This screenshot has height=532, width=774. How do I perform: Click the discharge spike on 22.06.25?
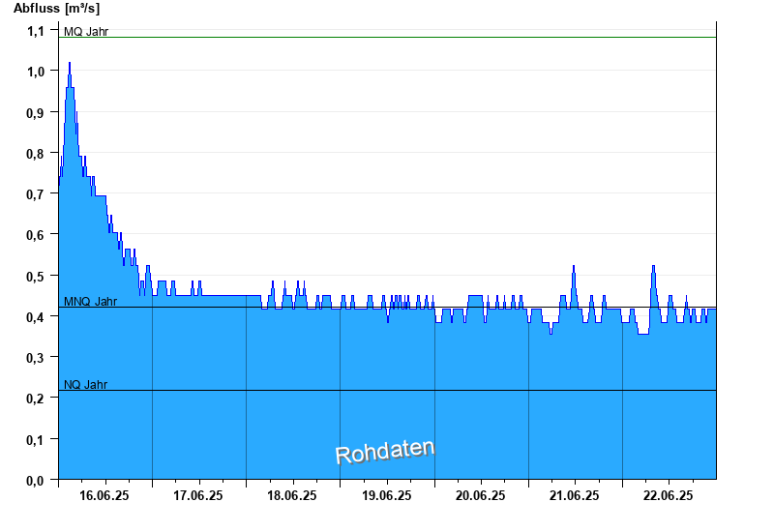(x=653, y=267)
